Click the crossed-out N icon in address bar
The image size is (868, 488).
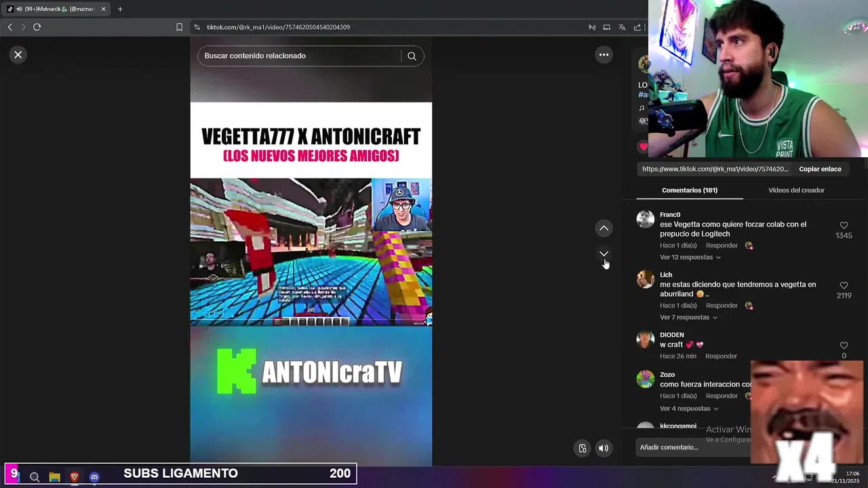[592, 27]
